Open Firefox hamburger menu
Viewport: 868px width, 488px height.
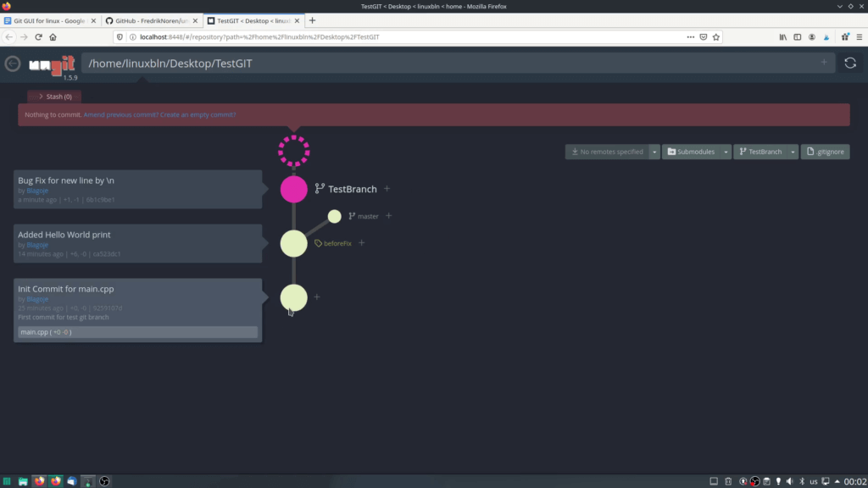click(860, 37)
